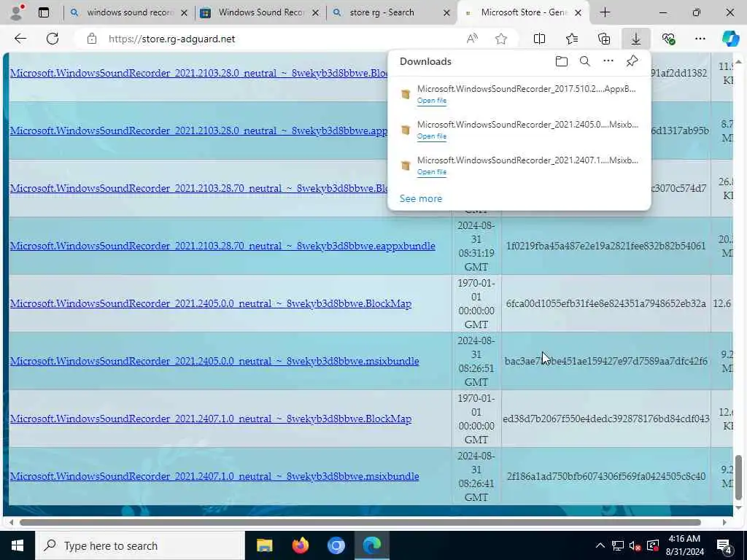Close the 'store rg - Search' tab

pos(446,13)
